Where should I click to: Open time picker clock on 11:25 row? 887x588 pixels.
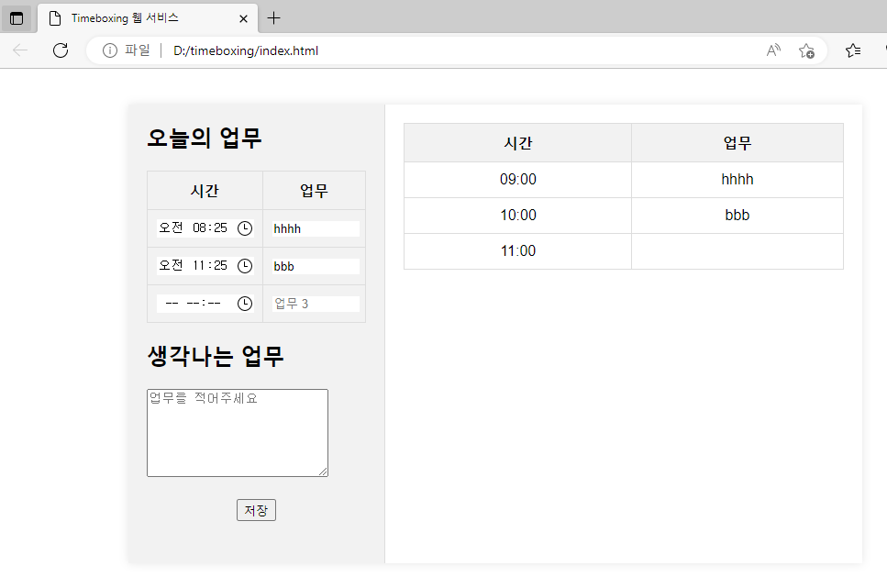pos(244,265)
